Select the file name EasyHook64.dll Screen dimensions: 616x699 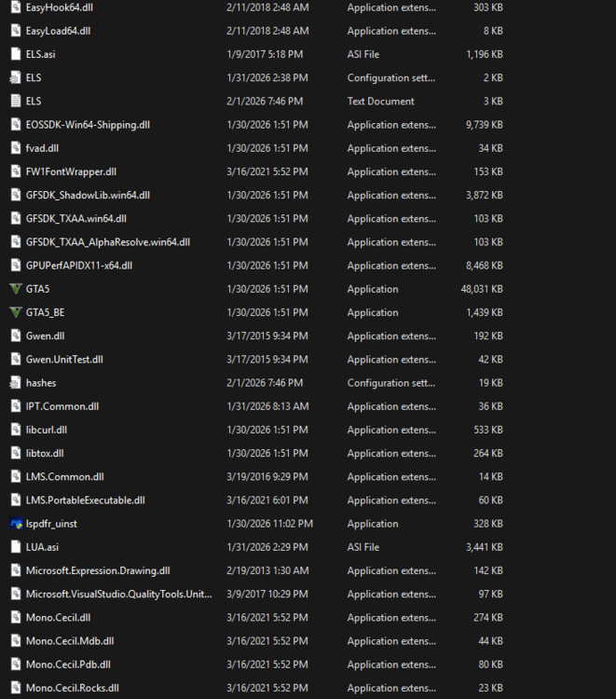[60, 7]
